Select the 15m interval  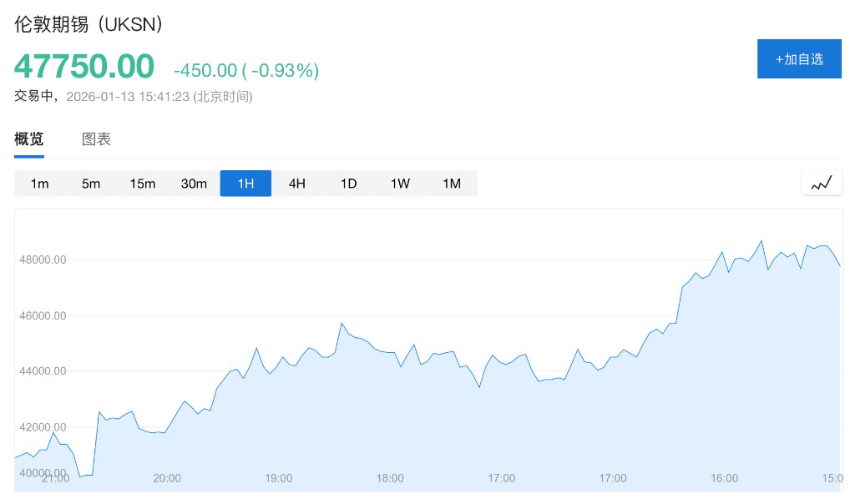(143, 184)
